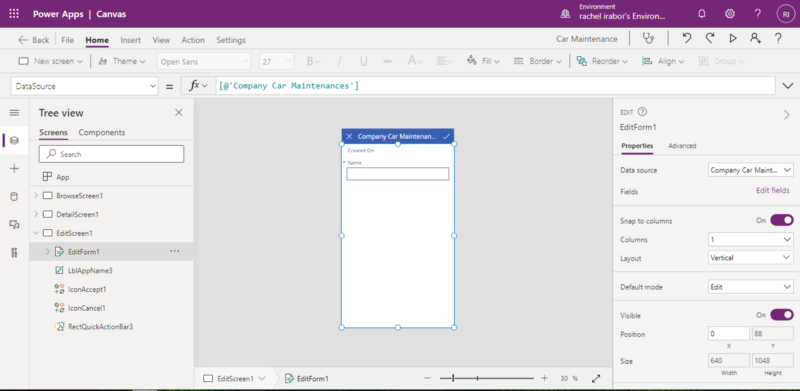
Task: Open the fx formula dropdown
Action: click(x=198, y=86)
